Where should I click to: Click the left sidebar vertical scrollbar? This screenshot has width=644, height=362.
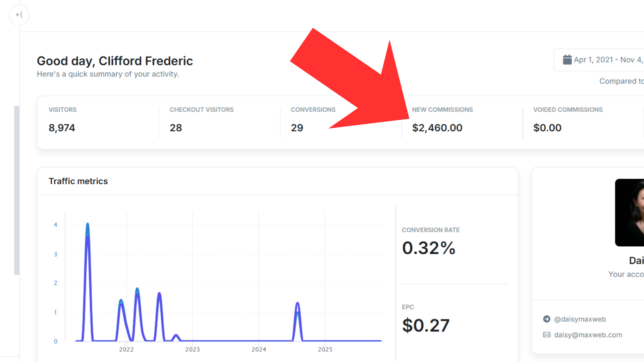(x=16, y=190)
